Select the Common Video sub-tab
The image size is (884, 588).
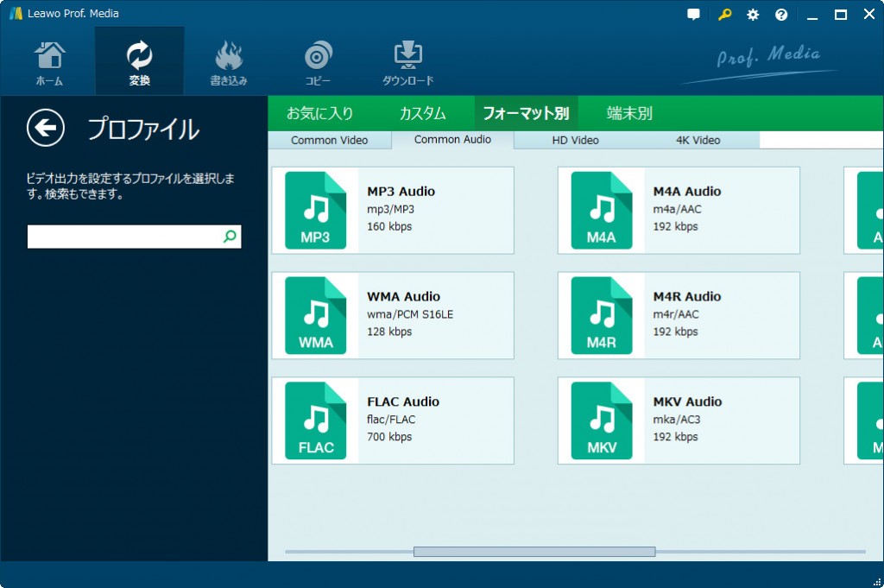329,141
